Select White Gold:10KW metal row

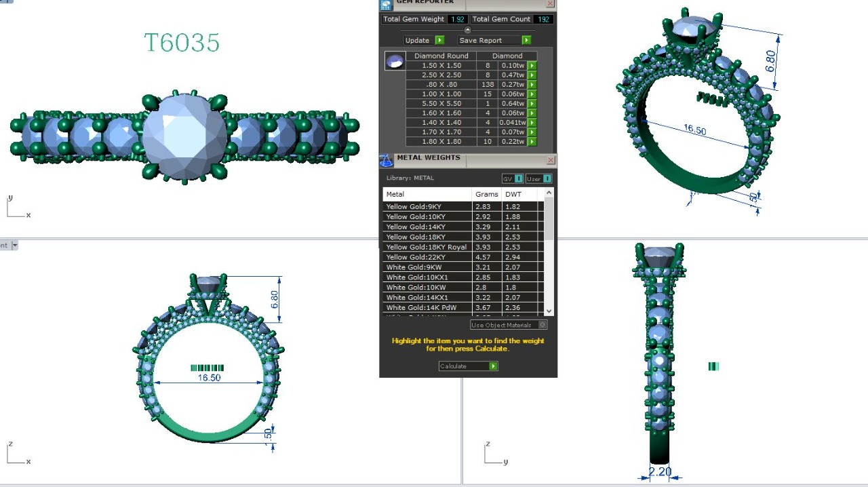[x=427, y=288]
